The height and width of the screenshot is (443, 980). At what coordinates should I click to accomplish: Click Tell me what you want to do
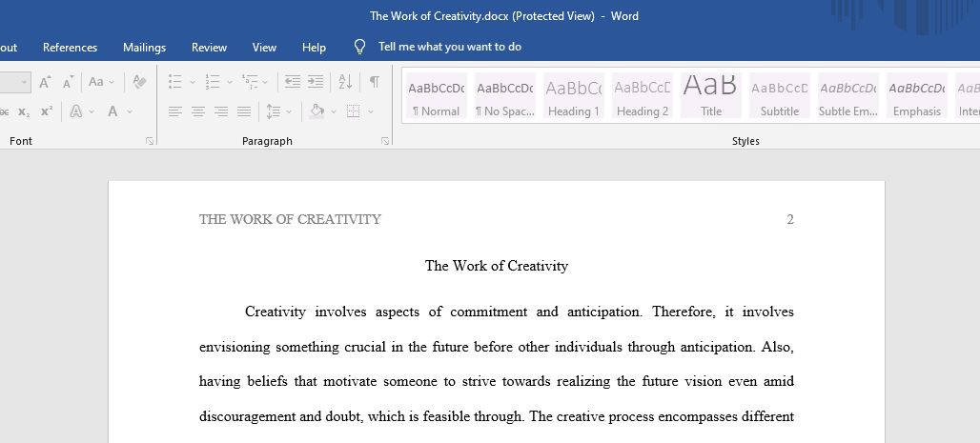pyautogui.click(x=449, y=47)
